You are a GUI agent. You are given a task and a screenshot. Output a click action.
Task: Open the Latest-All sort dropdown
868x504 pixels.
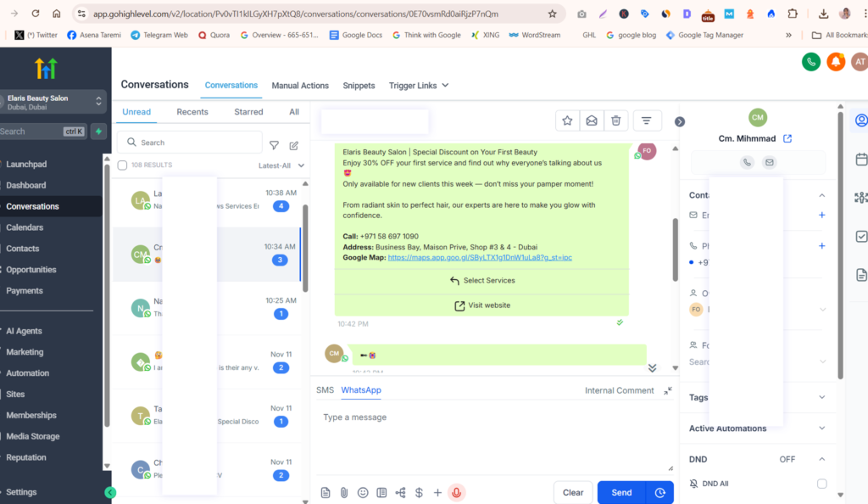(281, 165)
